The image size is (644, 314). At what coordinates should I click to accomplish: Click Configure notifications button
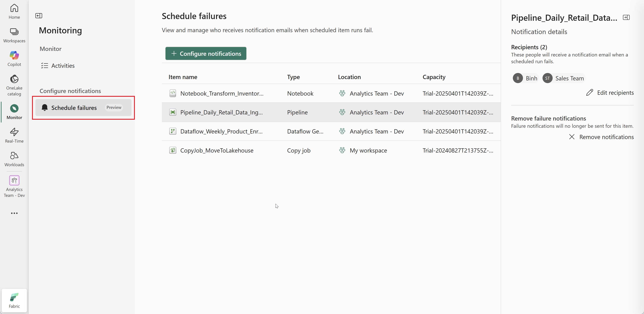click(206, 53)
